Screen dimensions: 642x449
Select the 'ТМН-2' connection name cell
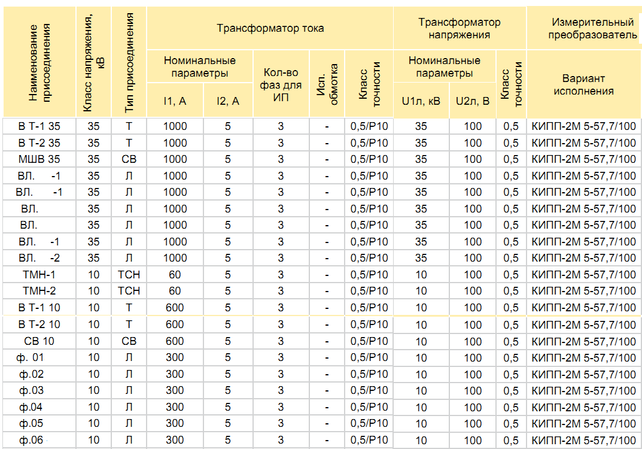(x=39, y=291)
